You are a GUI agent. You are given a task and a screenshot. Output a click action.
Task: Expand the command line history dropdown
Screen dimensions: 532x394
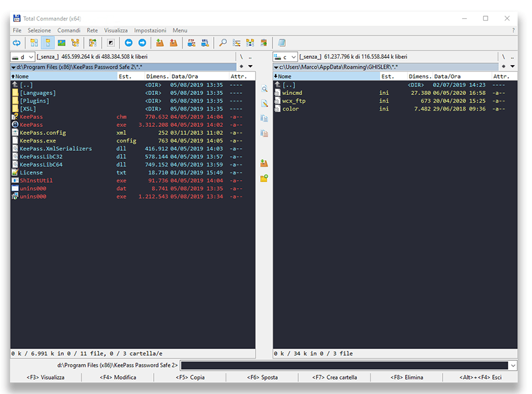(513, 365)
